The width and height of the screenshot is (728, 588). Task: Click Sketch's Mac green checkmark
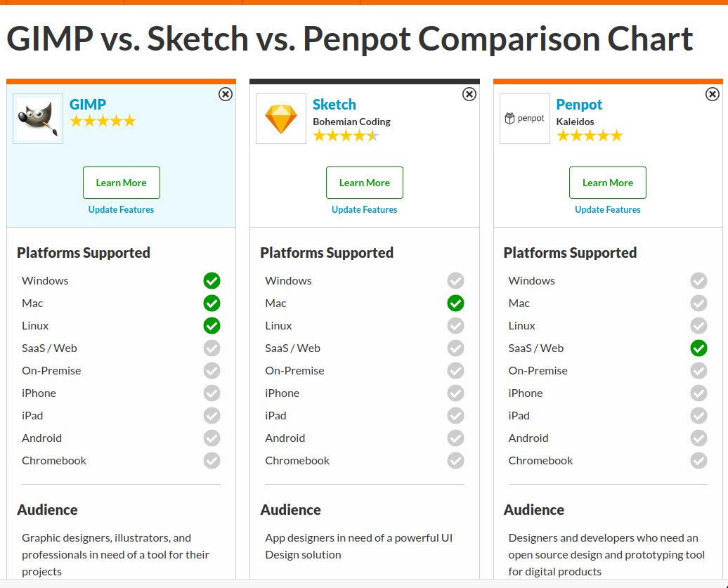(455, 303)
